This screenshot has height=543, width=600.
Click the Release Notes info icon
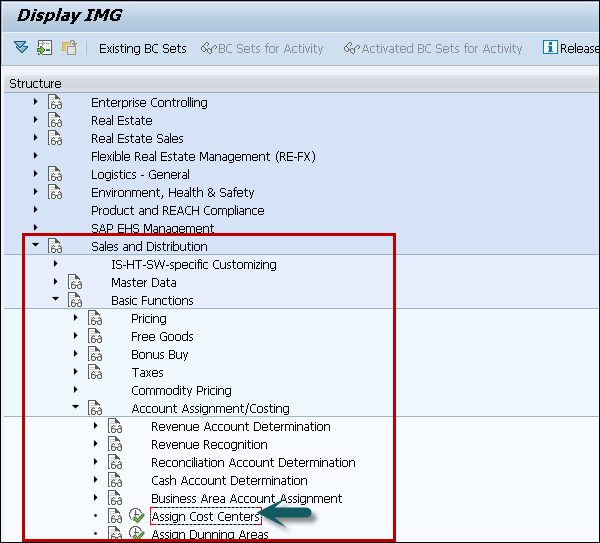point(549,48)
